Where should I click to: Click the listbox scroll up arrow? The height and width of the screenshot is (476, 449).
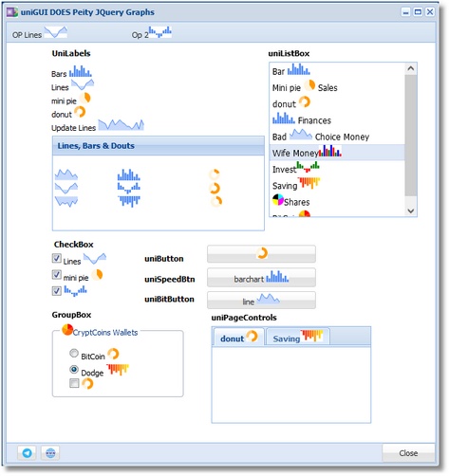[411, 68]
